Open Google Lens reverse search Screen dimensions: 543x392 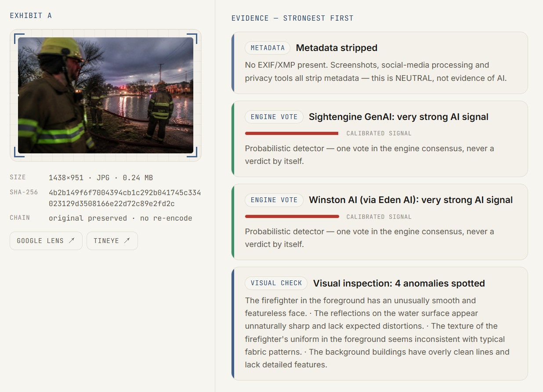46,241
